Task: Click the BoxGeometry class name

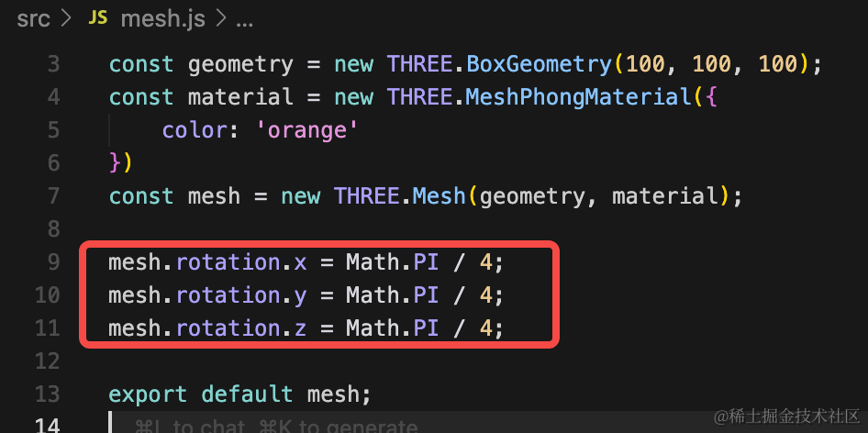Action: pyautogui.click(x=540, y=65)
